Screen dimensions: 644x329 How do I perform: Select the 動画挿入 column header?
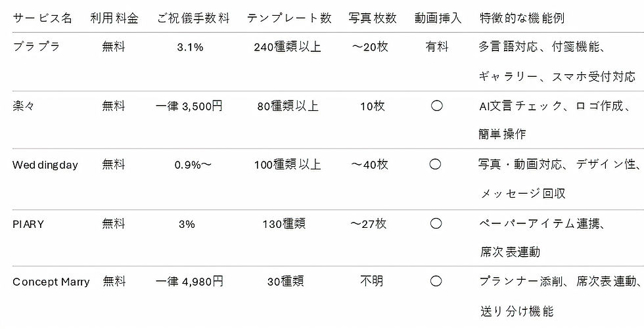coord(438,18)
